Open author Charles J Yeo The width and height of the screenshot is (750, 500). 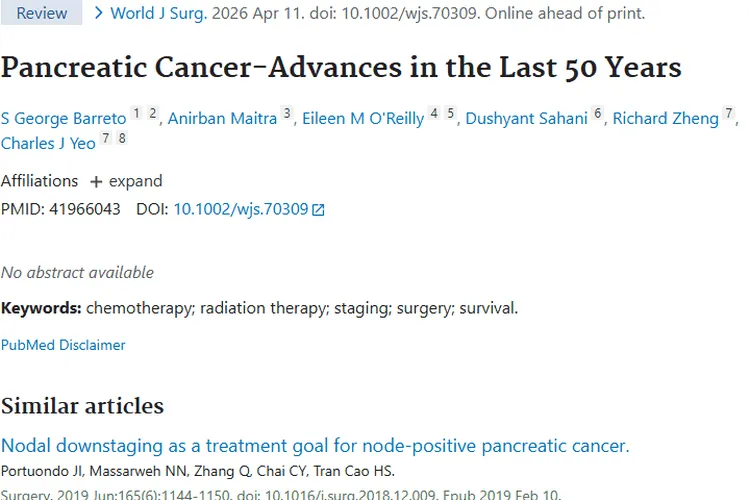tap(48, 143)
